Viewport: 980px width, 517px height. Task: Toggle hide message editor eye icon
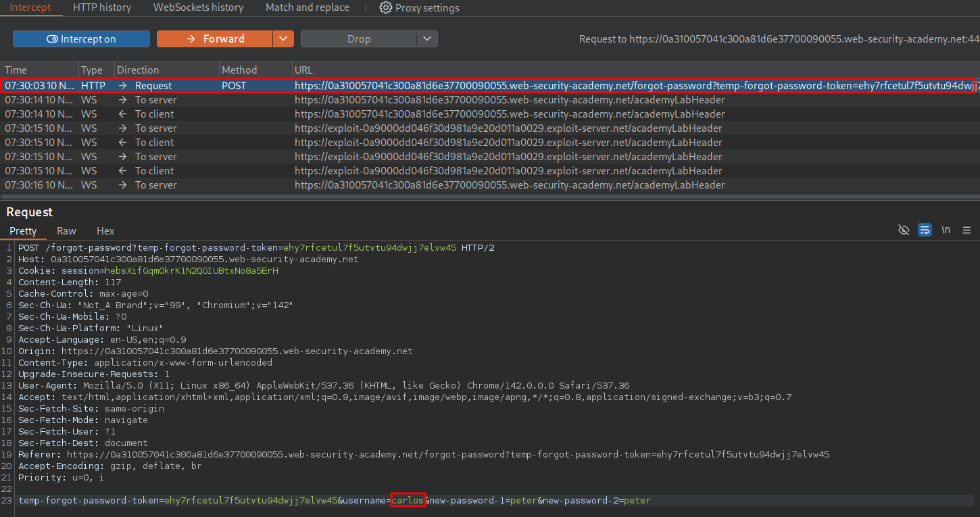[x=904, y=230]
